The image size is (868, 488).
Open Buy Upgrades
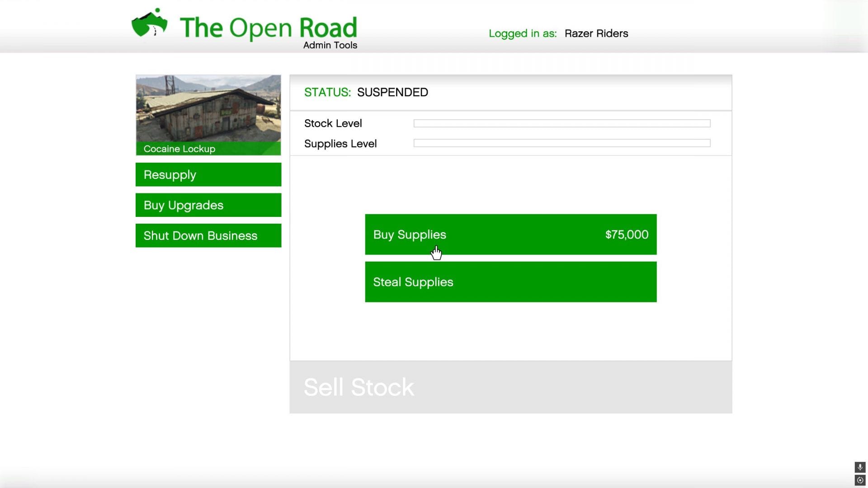pos(208,205)
